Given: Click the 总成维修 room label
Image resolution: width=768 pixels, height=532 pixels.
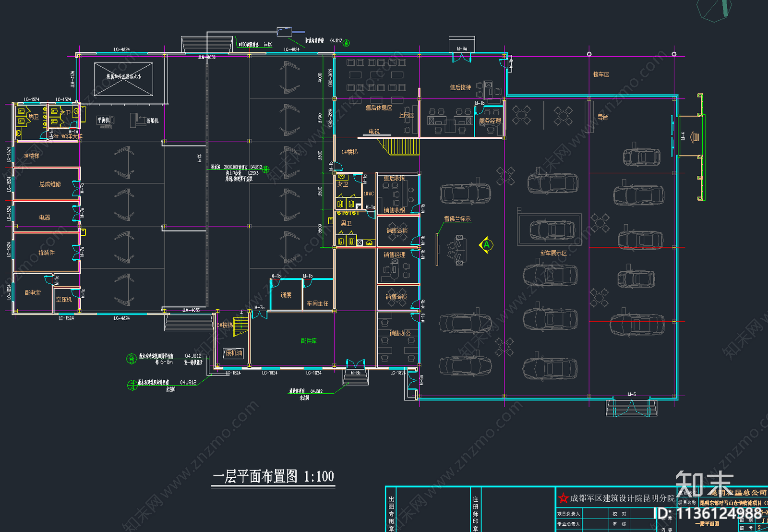Looking at the screenshot, I should [x=50, y=184].
